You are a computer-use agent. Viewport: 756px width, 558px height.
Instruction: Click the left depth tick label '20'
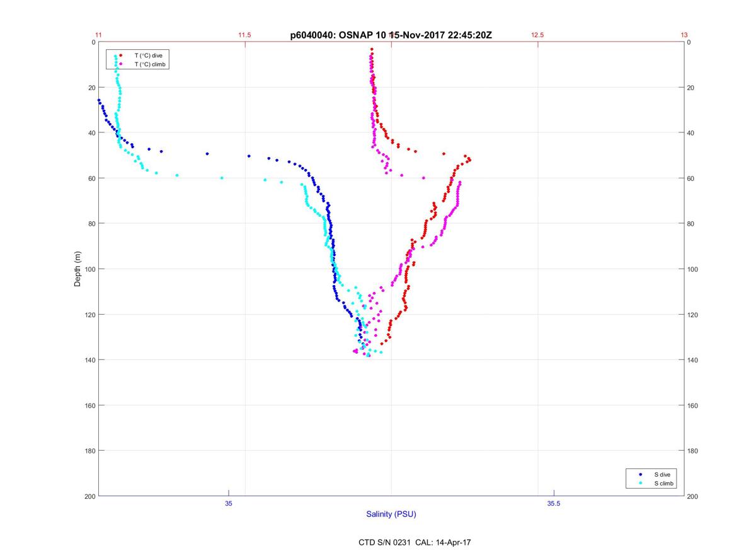pyautogui.click(x=91, y=88)
